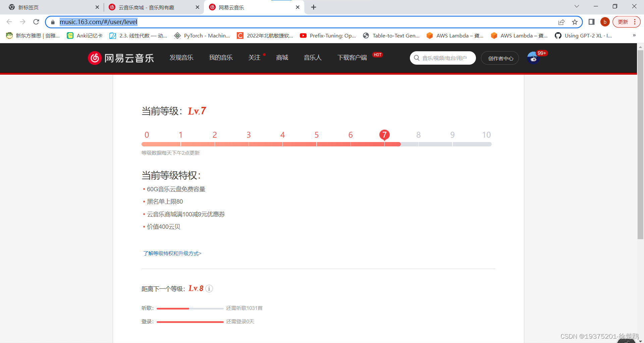This screenshot has height=343, width=644.
Task: Click the address bar URL
Action: (98, 22)
